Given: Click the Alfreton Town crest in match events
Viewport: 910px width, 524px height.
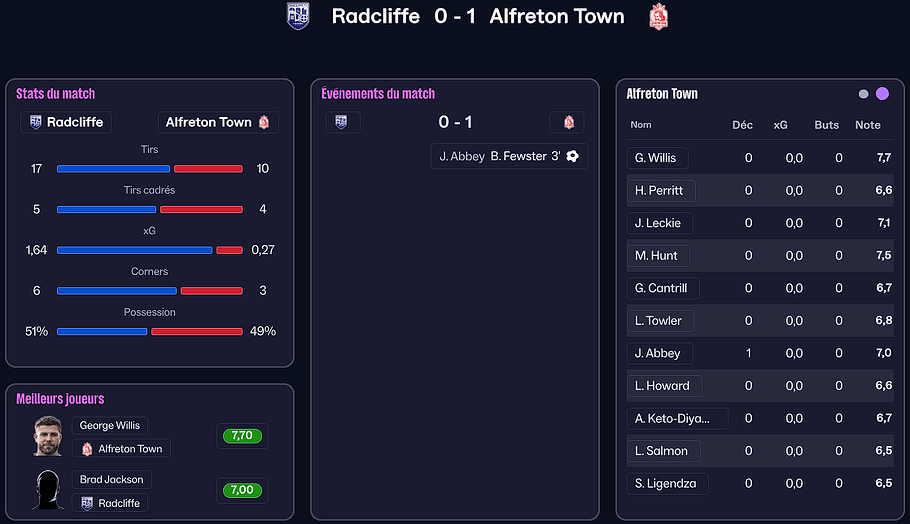Looking at the screenshot, I should [567, 122].
